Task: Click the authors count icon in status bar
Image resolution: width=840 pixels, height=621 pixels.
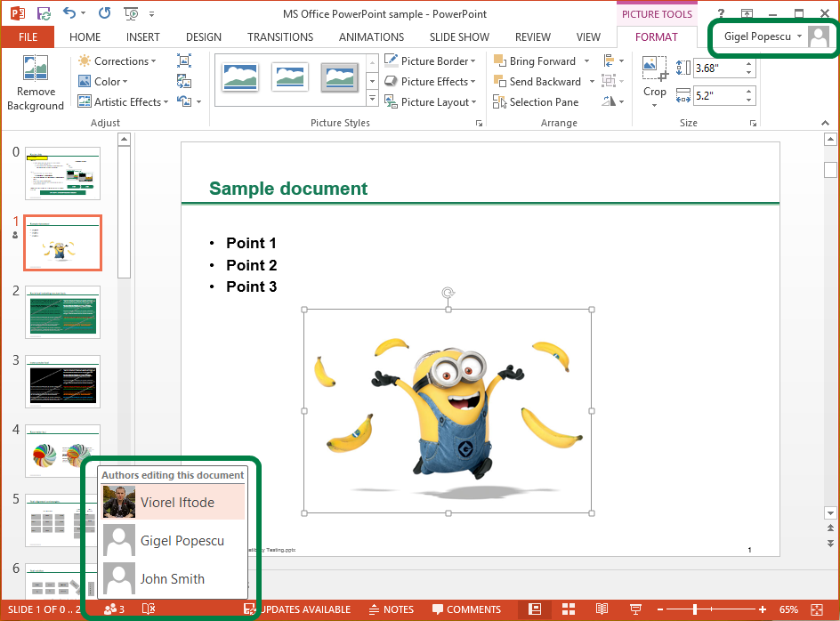Action: (114, 609)
